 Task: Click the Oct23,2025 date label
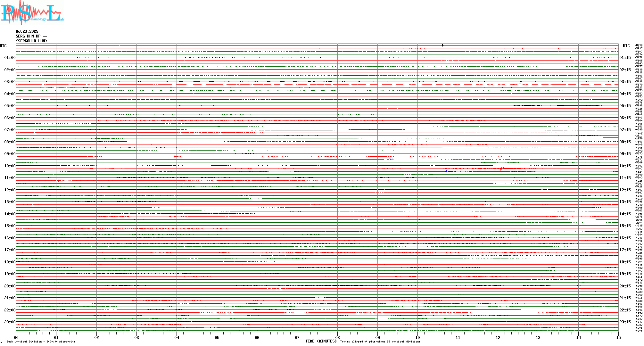(27, 31)
